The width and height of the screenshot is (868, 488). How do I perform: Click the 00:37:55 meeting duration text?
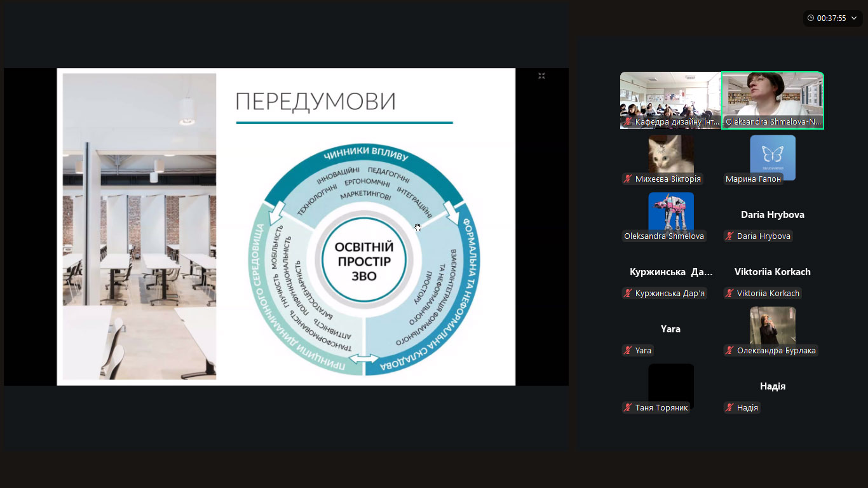click(832, 18)
